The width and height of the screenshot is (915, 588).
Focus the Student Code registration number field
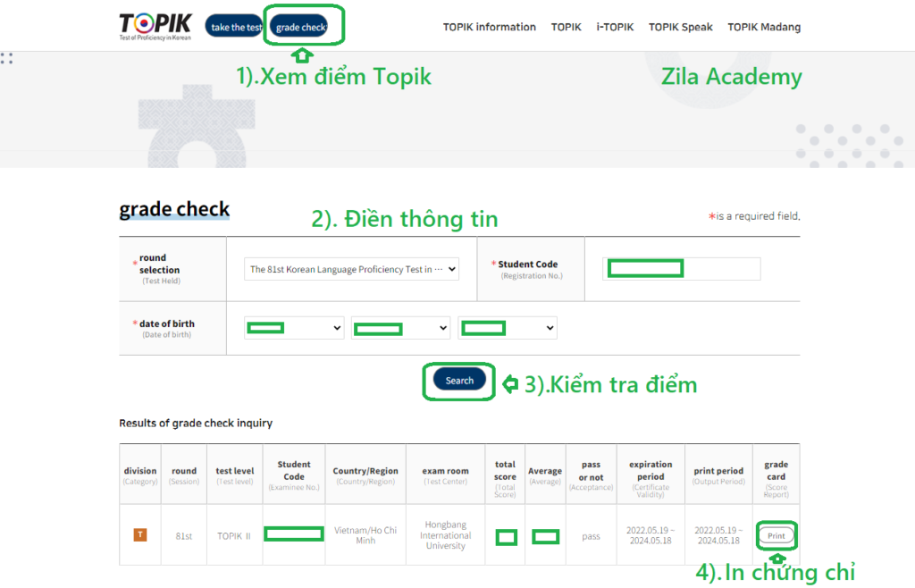tap(681, 269)
